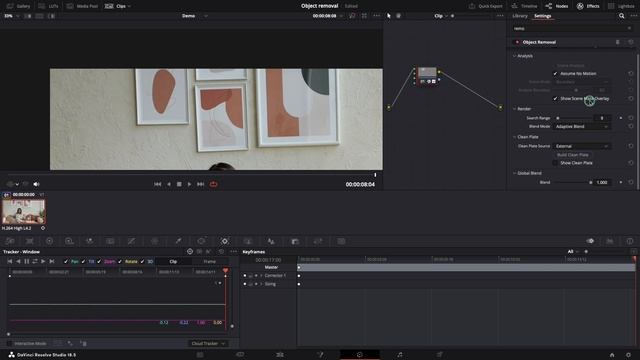This screenshot has width=640, height=360.
Task: Select the clip thumbnail in clips strip
Action: (x=24, y=212)
